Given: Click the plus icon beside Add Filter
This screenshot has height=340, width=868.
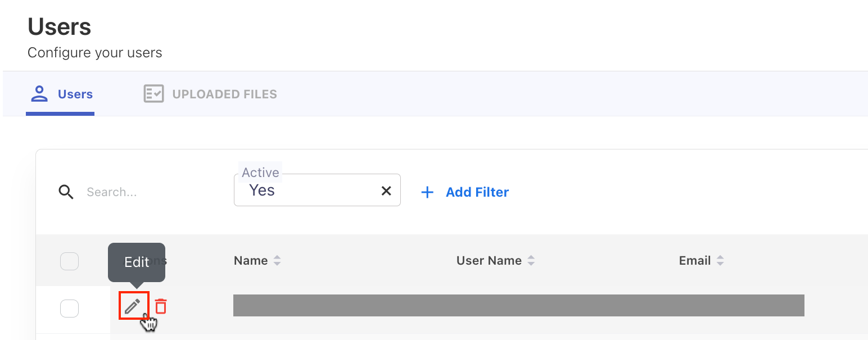Looking at the screenshot, I should click(x=427, y=192).
